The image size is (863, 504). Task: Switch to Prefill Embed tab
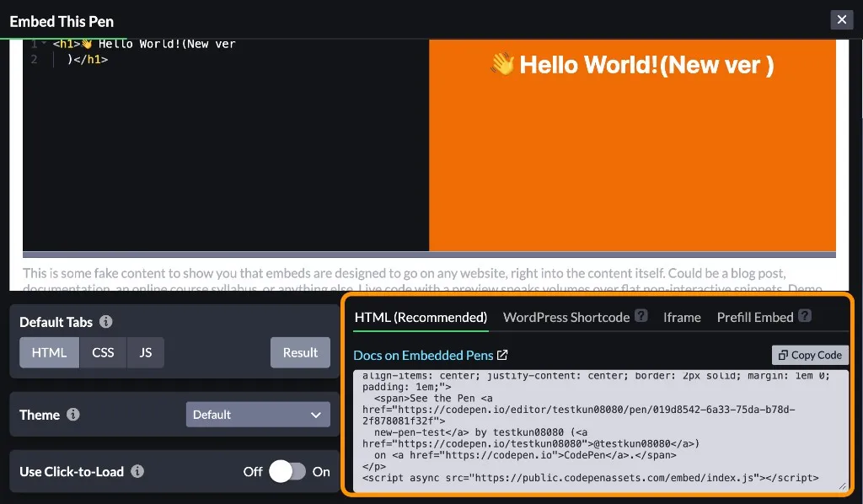[754, 318]
